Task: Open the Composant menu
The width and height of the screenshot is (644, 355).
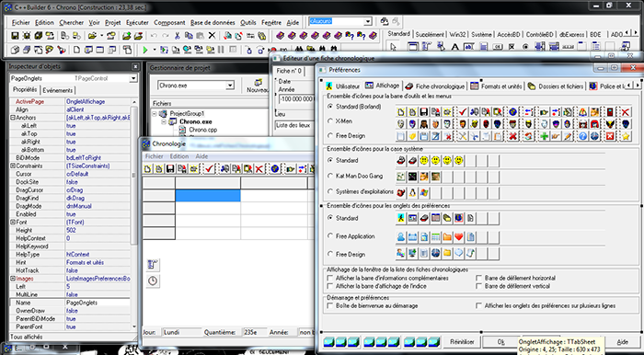Action: pos(169,23)
